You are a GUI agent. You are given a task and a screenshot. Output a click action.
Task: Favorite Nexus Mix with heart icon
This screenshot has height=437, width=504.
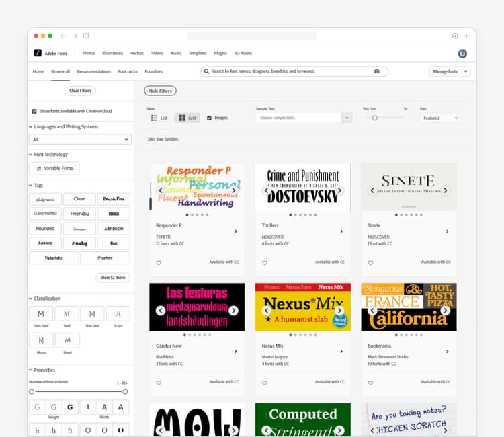pyautogui.click(x=265, y=383)
